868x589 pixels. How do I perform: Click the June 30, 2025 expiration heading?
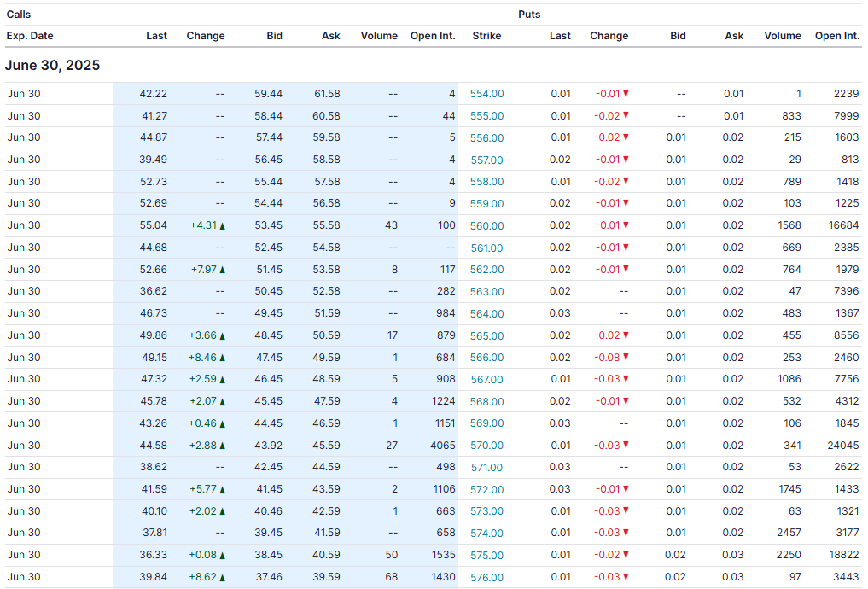tap(53, 66)
